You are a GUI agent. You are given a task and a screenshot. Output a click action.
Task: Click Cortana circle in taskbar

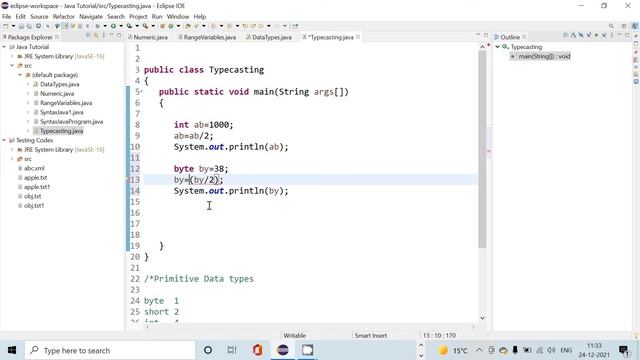208,350
